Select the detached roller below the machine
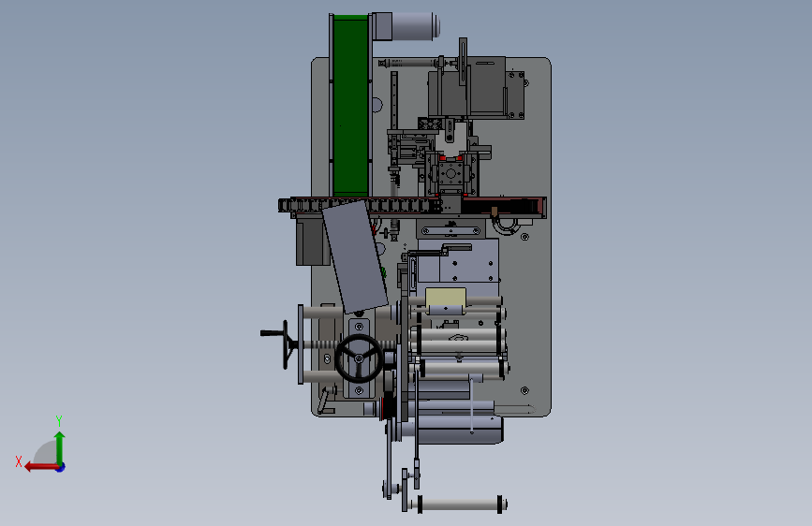 pyautogui.click(x=459, y=504)
